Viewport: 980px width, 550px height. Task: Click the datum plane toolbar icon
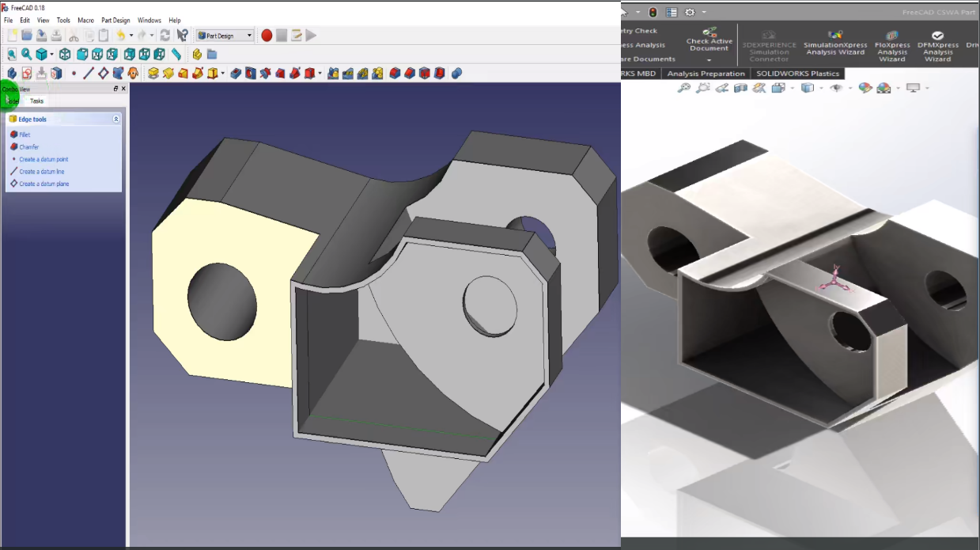pos(103,73)
